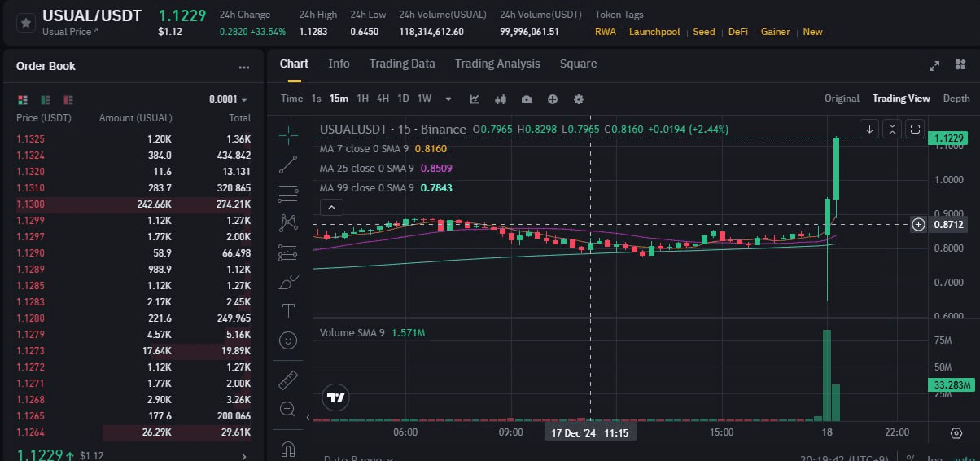The height and width of the screenshot is (461, 980).
Task: Select the text annotation tool
Action: point(288,310)
